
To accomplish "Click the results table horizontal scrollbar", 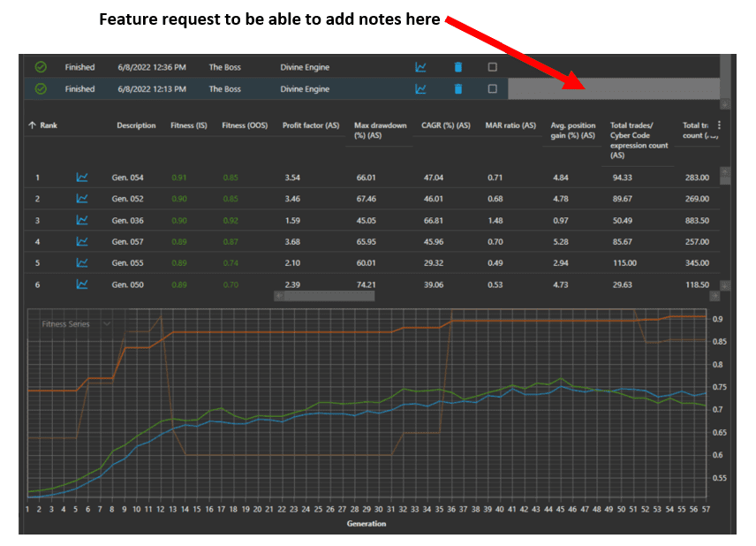I will click(x=327, y=296).
